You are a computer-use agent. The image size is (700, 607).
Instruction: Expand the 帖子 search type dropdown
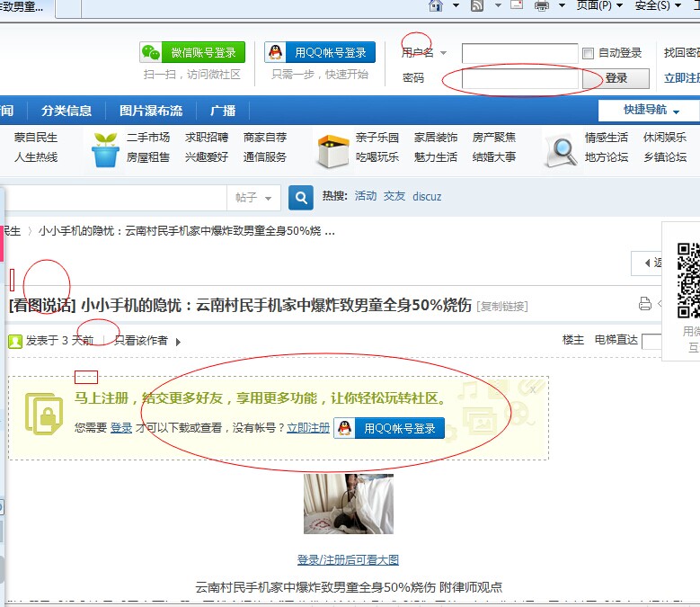pos(253,198)
